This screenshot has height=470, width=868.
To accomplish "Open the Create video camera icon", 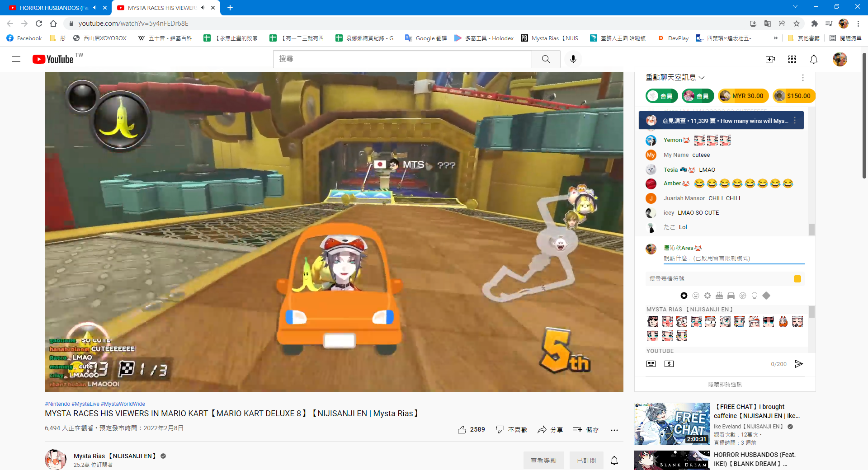I will pyautogui.click(x=770, y=59).
